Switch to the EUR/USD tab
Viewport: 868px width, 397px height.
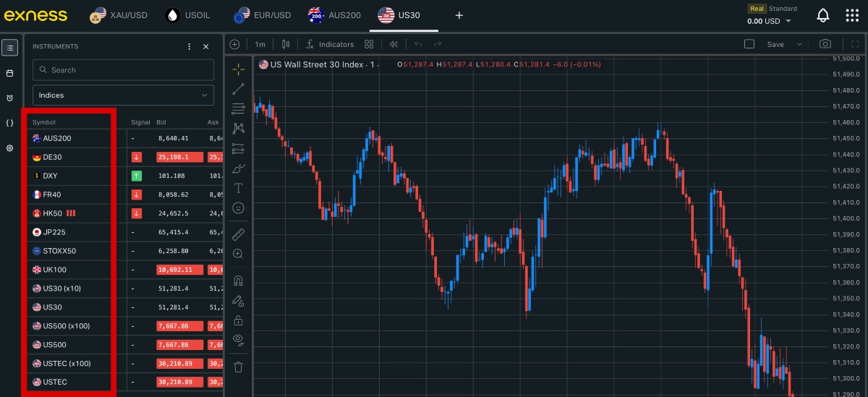point(263,15)
